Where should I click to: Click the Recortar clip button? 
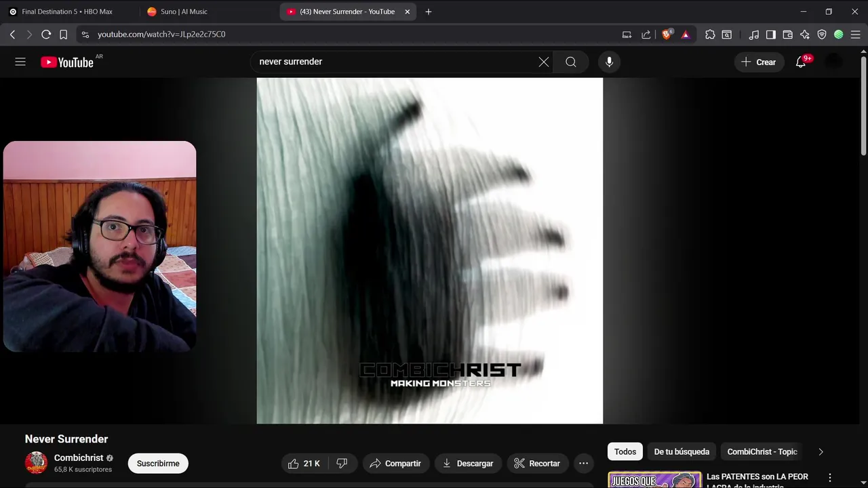point(537,464)
